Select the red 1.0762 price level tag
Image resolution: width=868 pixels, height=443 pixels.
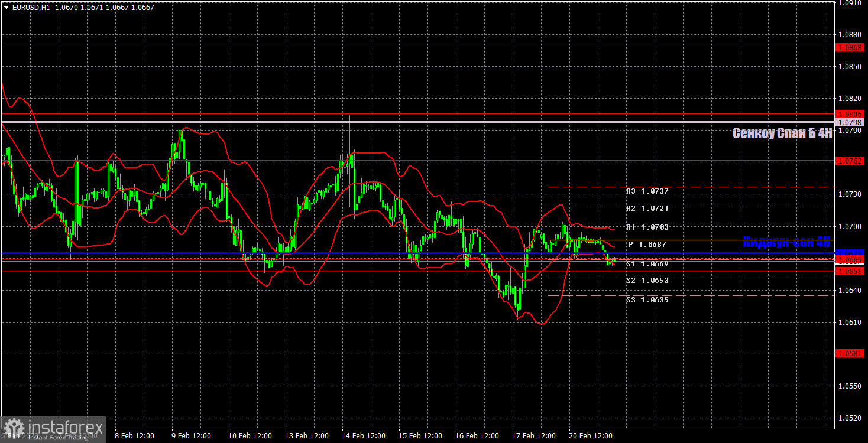pyautogui.click(x=850, y=161)
